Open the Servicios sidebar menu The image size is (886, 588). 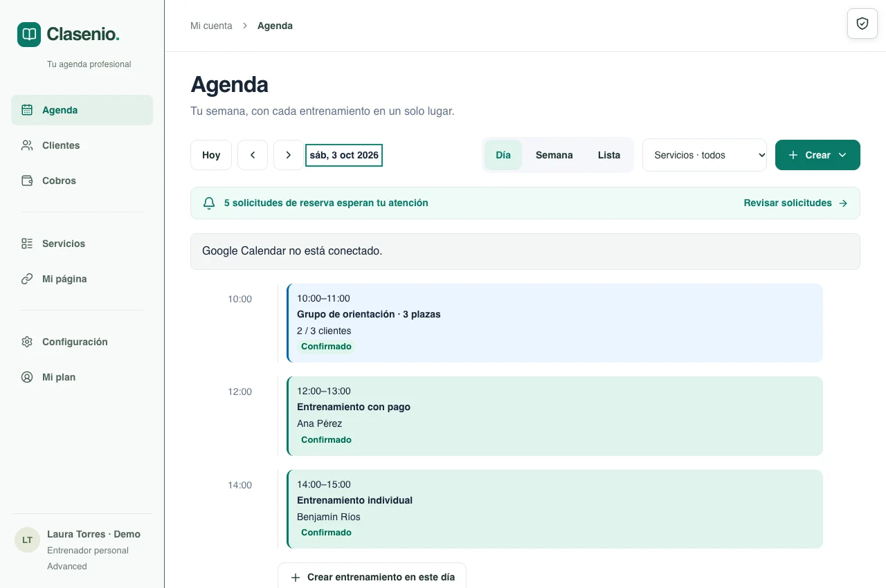pyautogui.click(x=82, y=244)
